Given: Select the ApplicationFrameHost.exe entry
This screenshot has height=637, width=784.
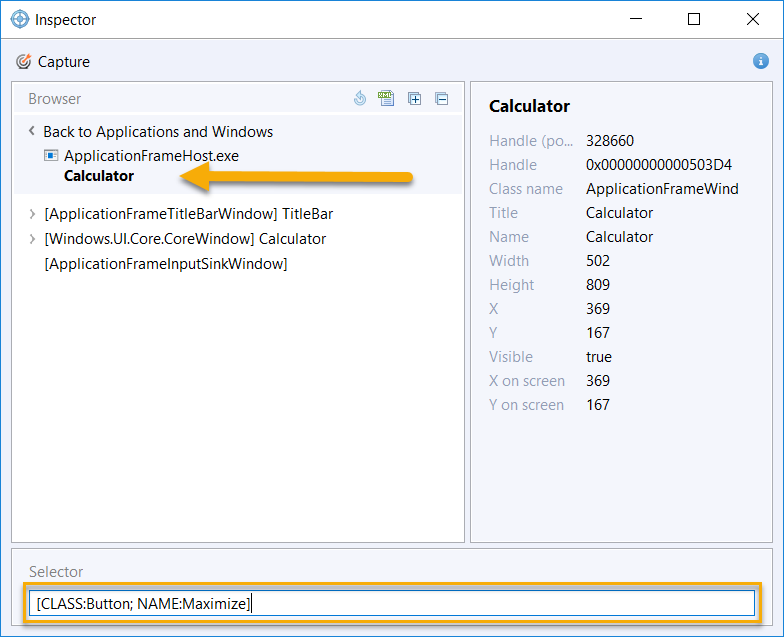Looking at the screenshot, I should tap(152, 156).
